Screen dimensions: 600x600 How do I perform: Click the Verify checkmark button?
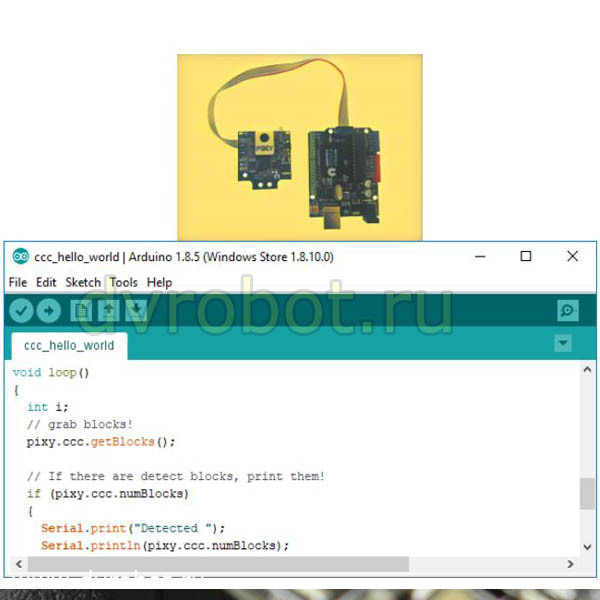(21, 310)
